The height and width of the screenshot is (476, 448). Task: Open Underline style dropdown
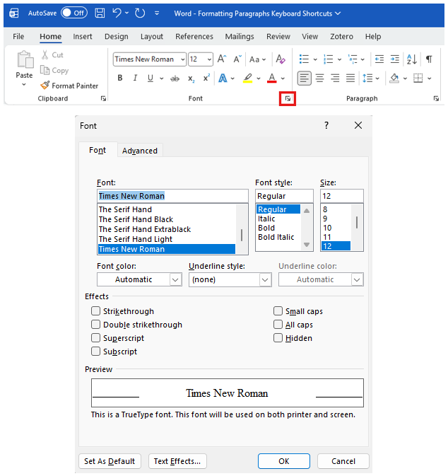point(265,279)
